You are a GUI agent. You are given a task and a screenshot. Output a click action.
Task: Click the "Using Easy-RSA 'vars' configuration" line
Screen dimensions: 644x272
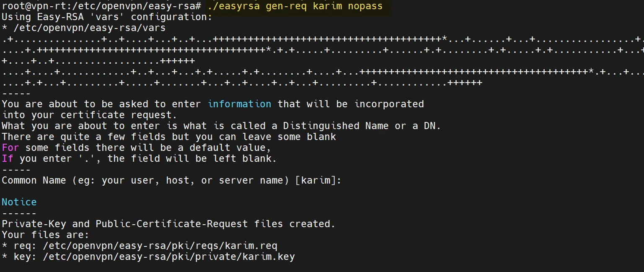tap(107, 17)
